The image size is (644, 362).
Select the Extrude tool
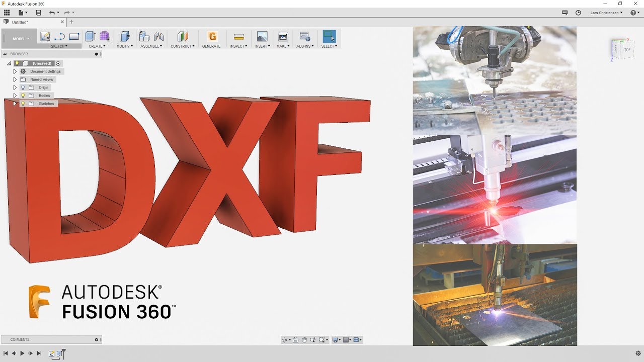90,36
